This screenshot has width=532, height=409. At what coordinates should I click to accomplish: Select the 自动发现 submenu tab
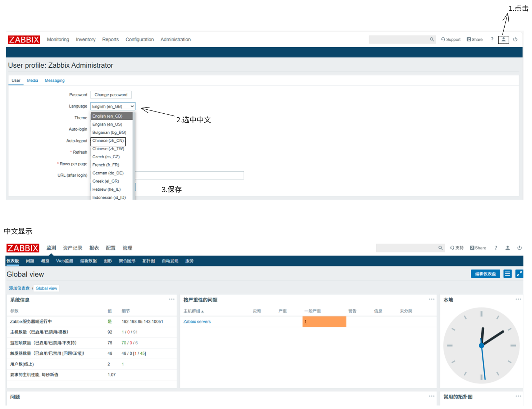coord(170,261)
